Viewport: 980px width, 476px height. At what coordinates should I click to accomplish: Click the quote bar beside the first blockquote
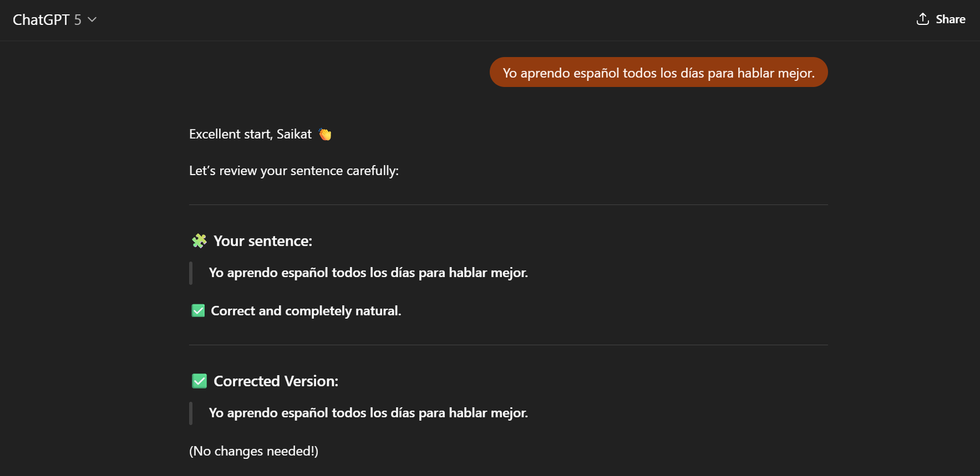coord(191,272)
